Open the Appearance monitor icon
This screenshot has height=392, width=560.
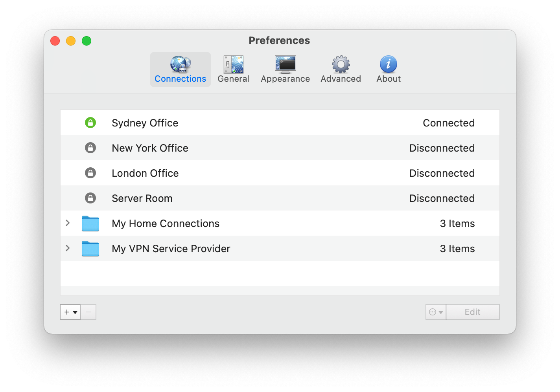[x=285, y=64]
